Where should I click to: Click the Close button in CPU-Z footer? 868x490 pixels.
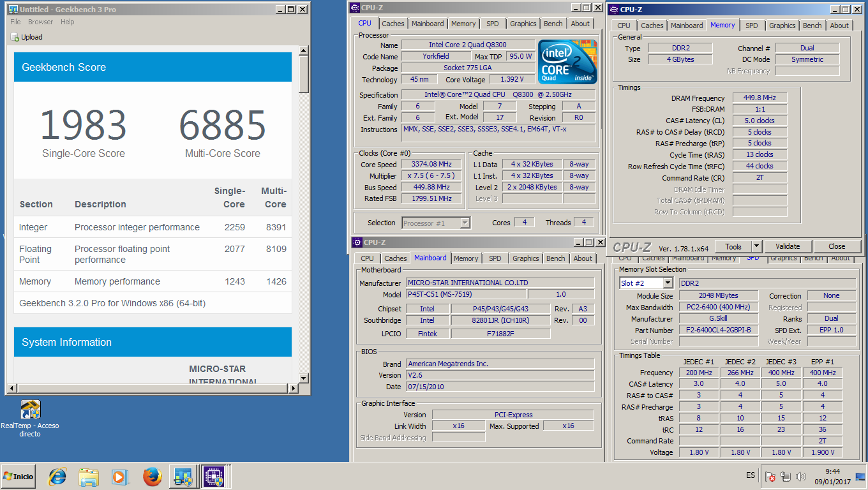coord(837,246)
